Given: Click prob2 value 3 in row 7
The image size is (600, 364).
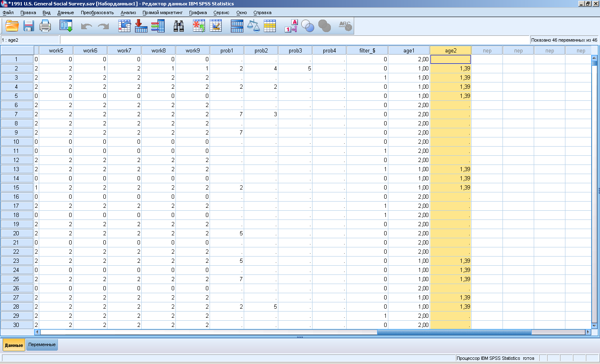Looking at the screenshot, I should [x=261, y=114].
